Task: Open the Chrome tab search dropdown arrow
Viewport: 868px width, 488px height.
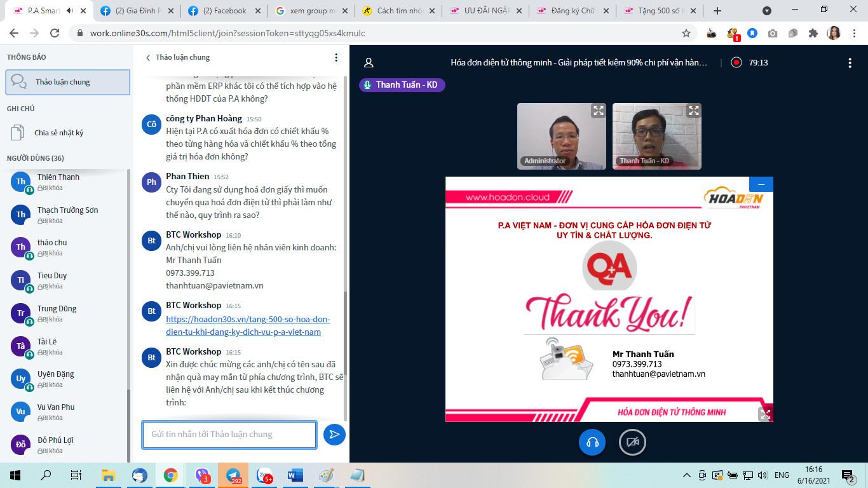Action: [767, 11]
